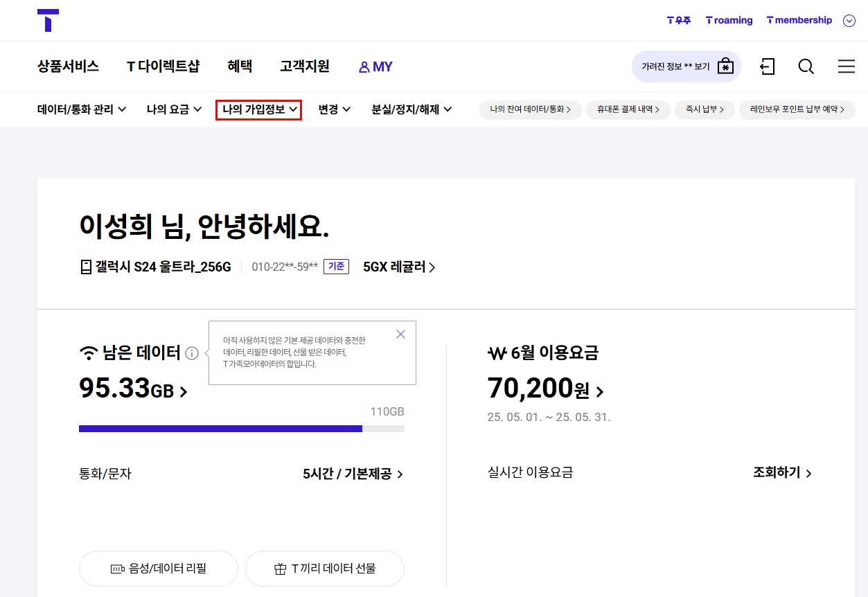Click the phone icon before 갤럭시 S24
Image resolution: width=868 pixels, height=597 pixels.
[86, 267]
